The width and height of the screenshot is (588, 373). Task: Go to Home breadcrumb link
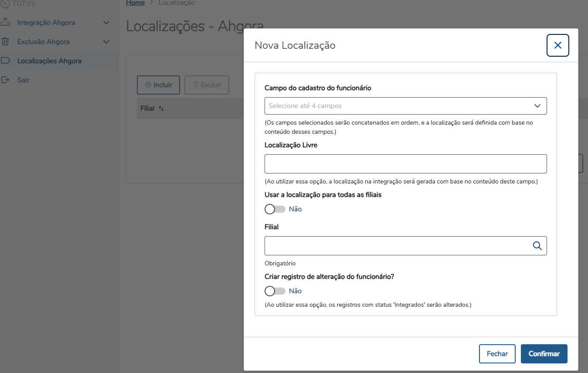click(x=135, y=3)
